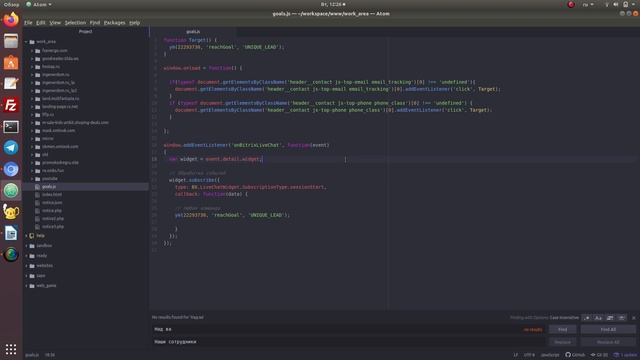The image size is (640, 360).
Task: Expand the old folder
Action: point(32,155)
